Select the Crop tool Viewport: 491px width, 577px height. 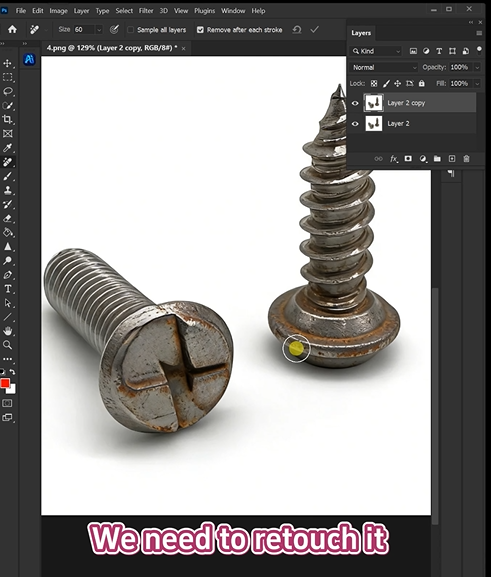pos(7,119)
